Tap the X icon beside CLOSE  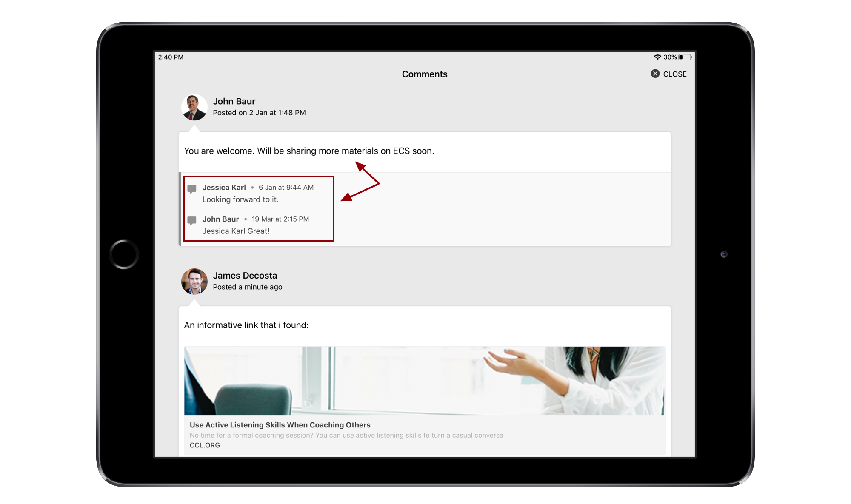click(x=655, y=74)
